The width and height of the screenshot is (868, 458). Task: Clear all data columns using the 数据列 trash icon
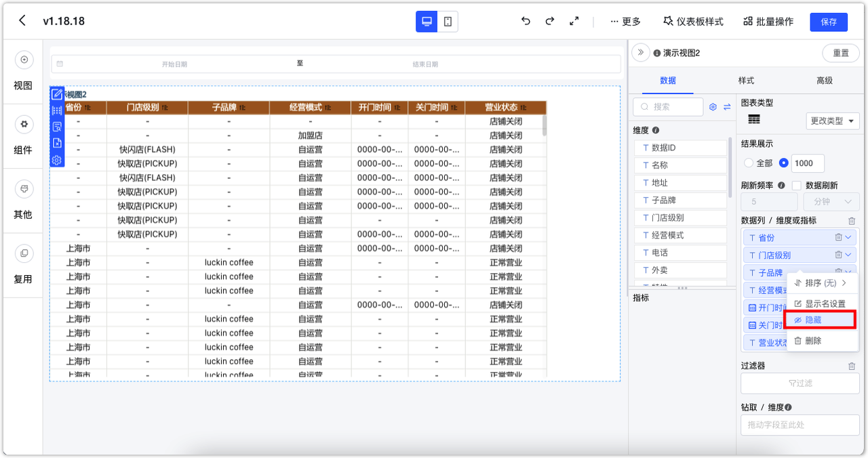pos(852,221)
